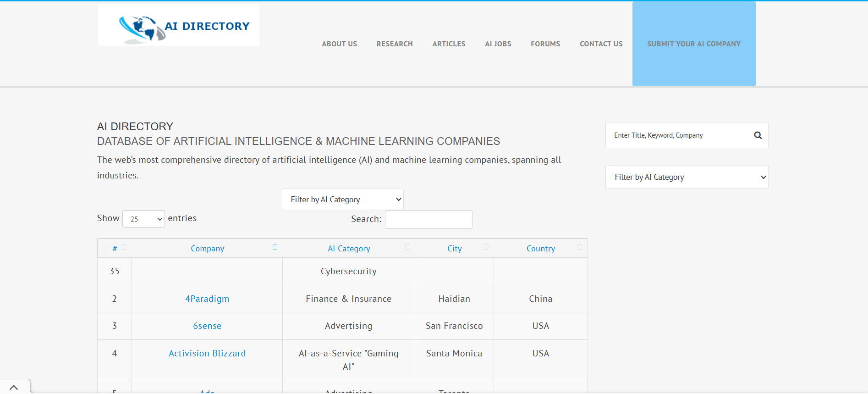
Task: Open the 4Paradigm company link
Action: click(x=207, y=299)
